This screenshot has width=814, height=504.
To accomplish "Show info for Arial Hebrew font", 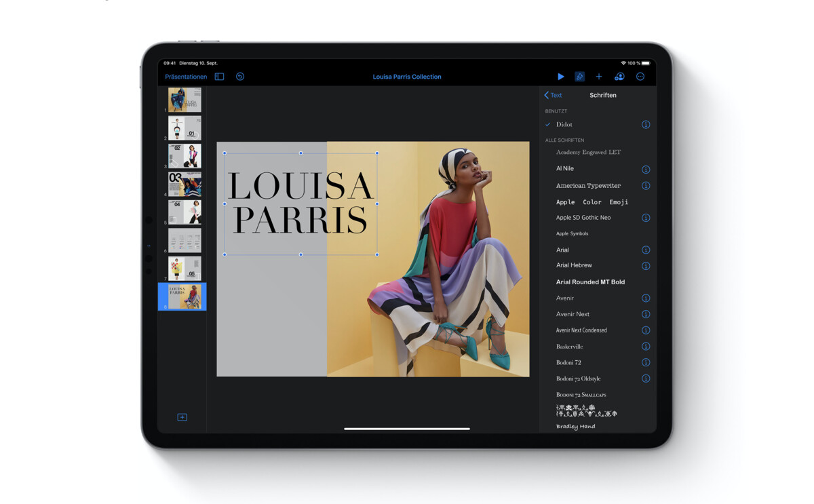I will pyautogui.click(x=646, y=266).
